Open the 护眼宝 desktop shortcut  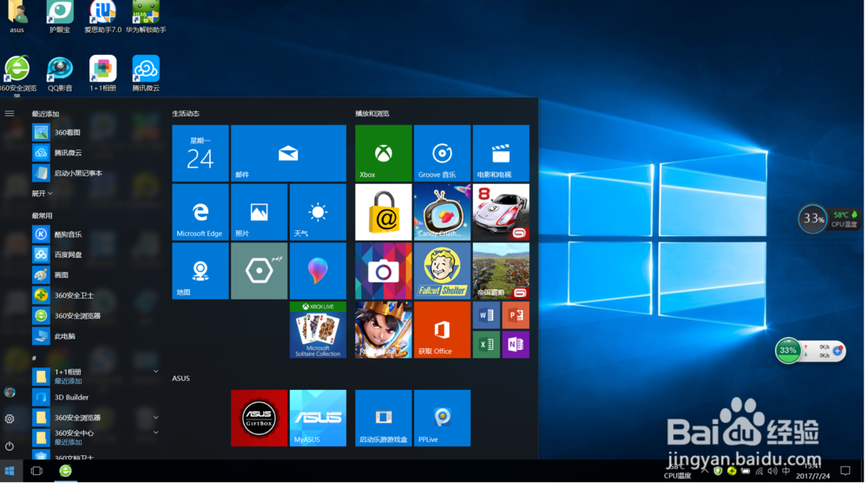60,17
